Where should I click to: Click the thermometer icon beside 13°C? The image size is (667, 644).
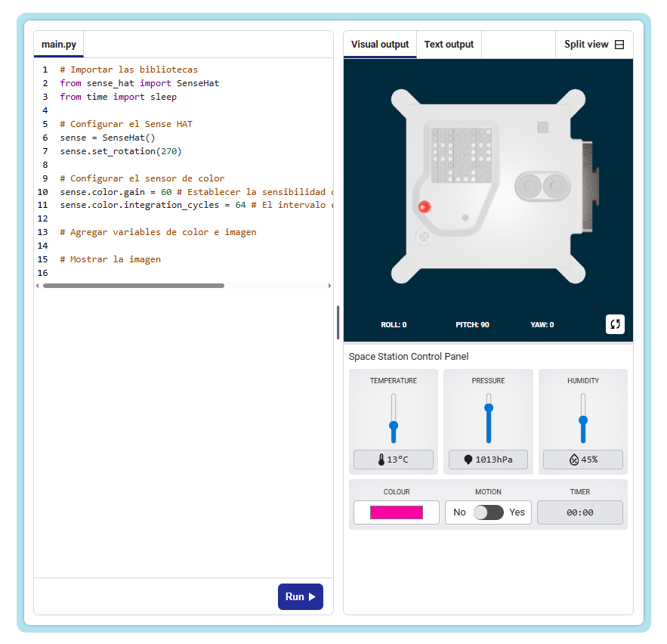[381, 460]
